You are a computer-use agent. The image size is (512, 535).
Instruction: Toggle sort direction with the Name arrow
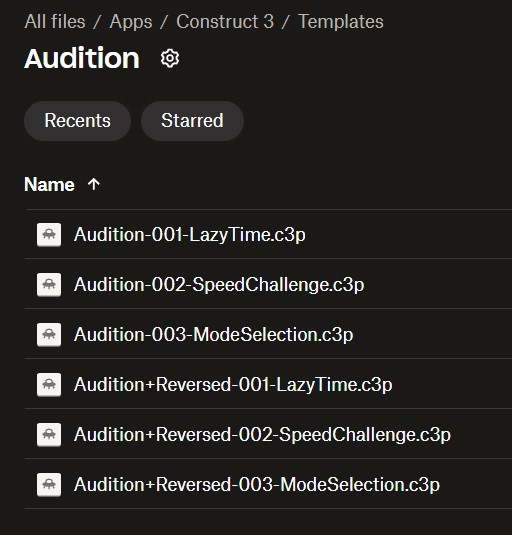coord(94,185)
